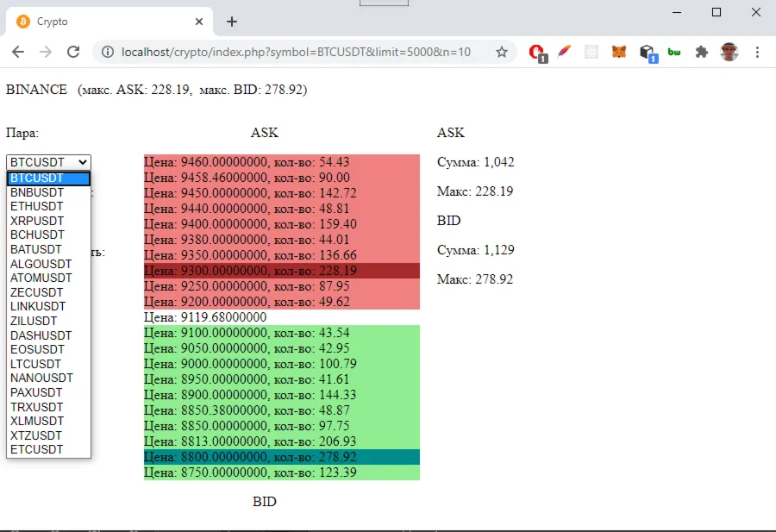Select BTCUSDT in the list
776x532 pixels.
click(48, 178)
